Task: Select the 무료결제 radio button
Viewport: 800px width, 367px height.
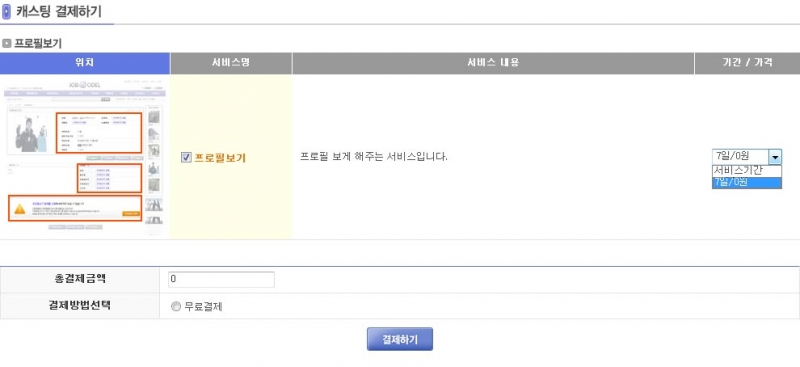Action: click(176, 307)
